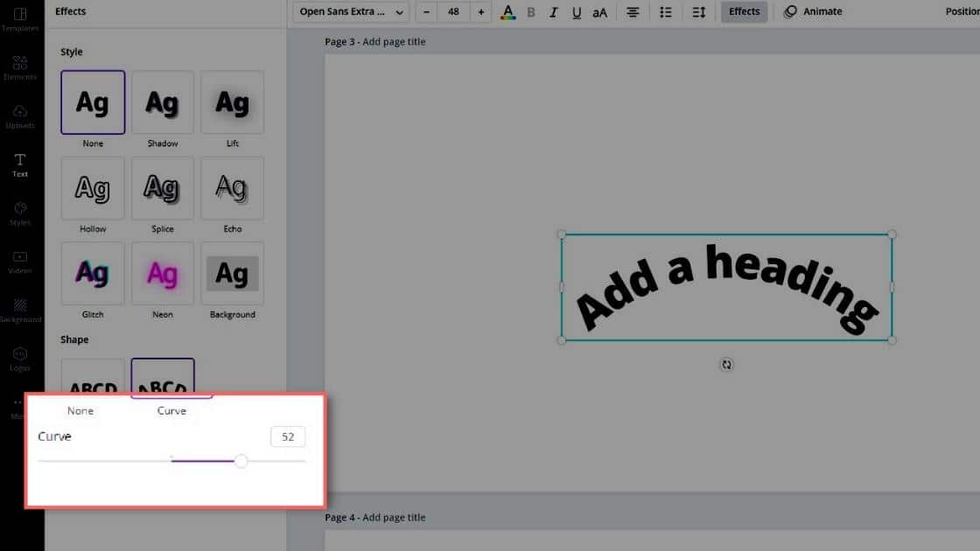
Task: Click the top-left resize handle of heading
Action: (x=561, y=235)
